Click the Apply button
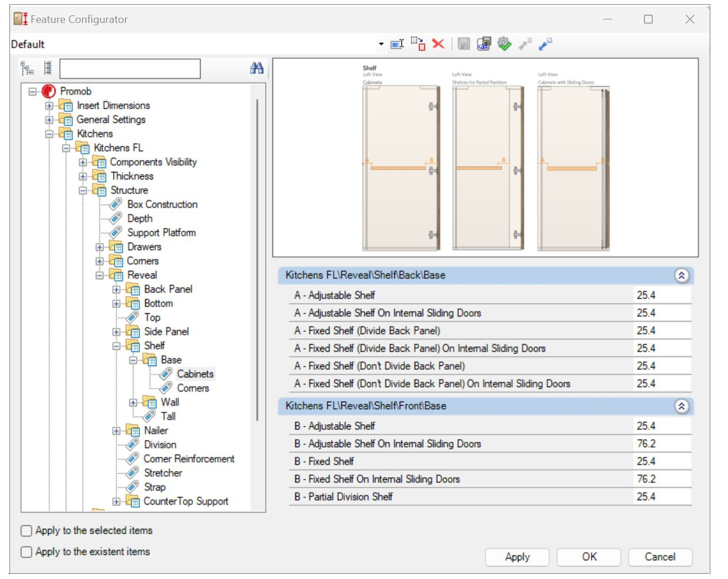Image resolution: width=728 pixels, height=579 pixels. pos(517,557)
